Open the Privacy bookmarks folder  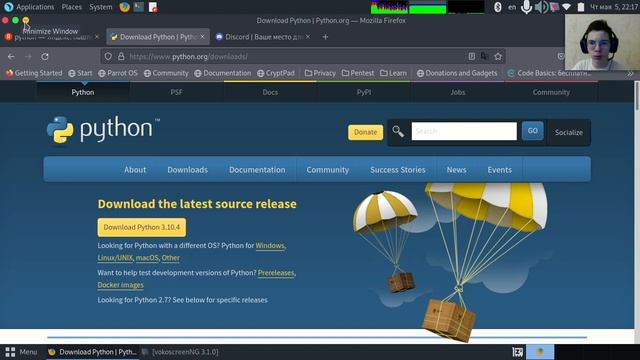tap(320, 73)
